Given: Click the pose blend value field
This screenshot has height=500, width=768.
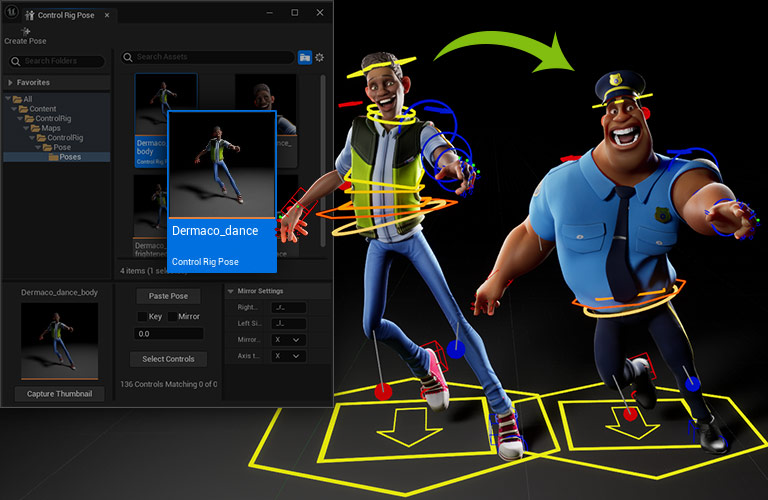Looking at the screenshot, I should 168,334.
